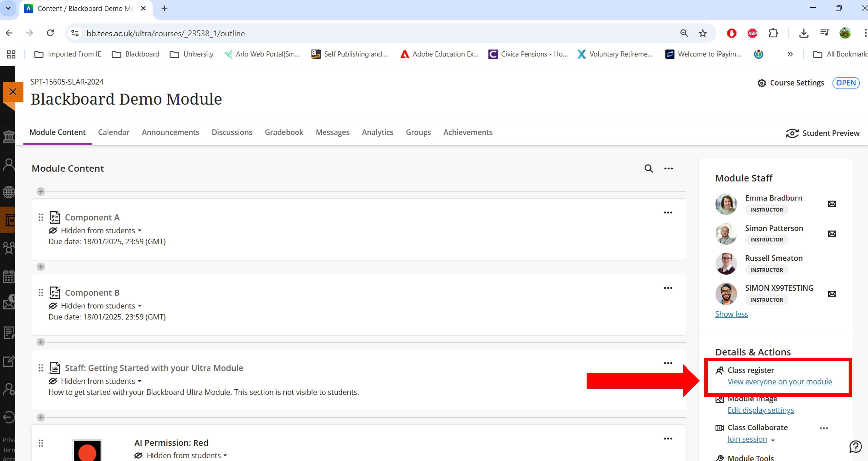The height and width of the screenshot is (461, 868).
Task: Open the Tools pencil icon in the sidebar
Action: (8, 361)
